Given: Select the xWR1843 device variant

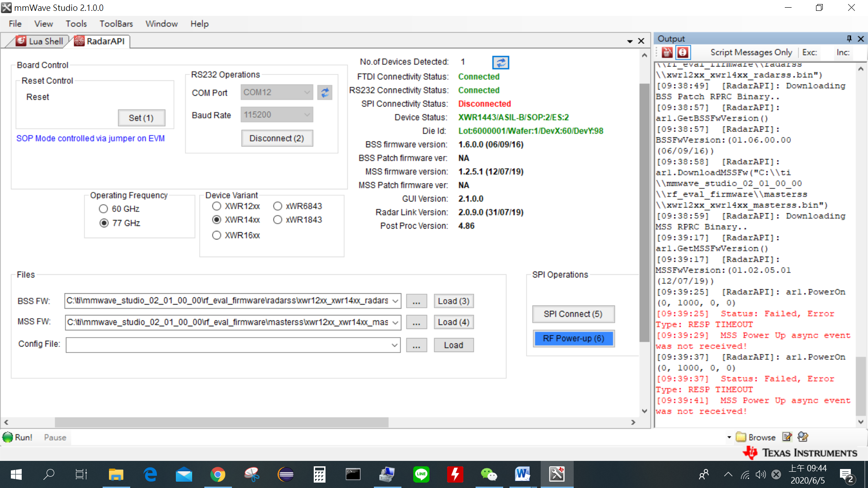Looking at the screenshot, I should tap(278, 220).
